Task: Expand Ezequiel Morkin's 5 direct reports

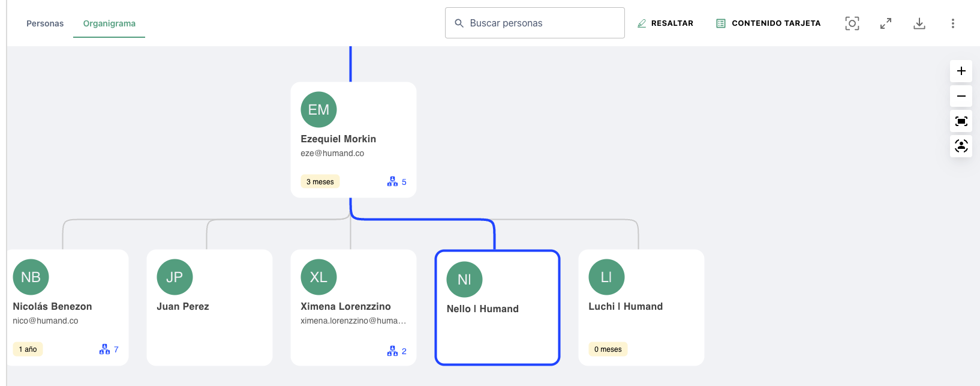Action: (x=397, y=182)
